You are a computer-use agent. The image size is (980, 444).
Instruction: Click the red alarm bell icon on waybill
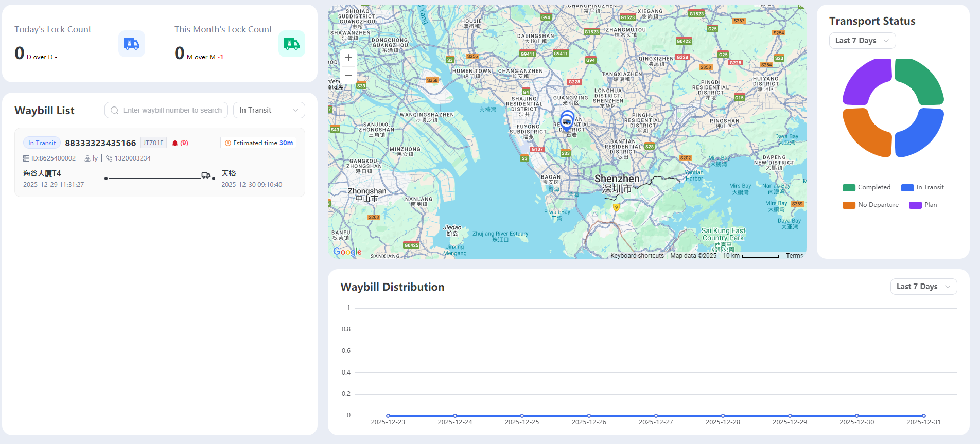point(175,143)
